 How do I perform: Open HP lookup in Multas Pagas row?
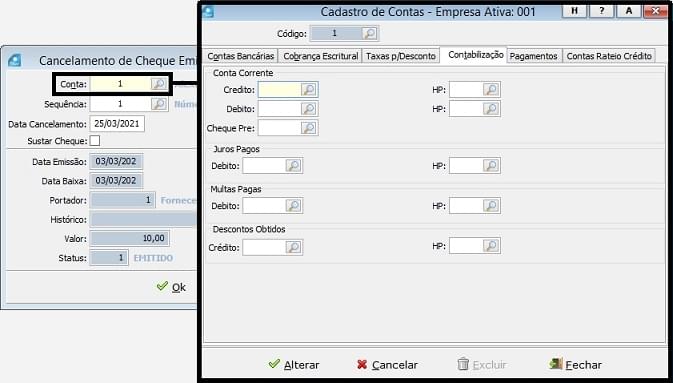click(491, 206)
